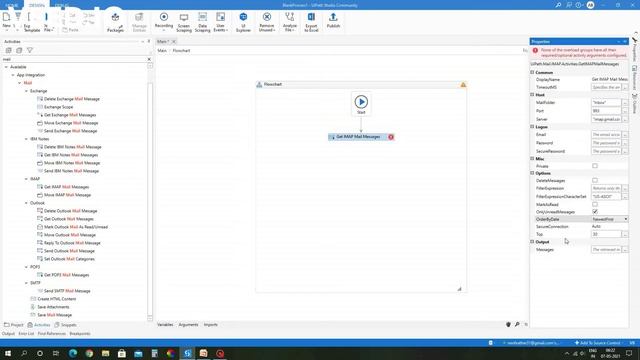Open the Imports panel tab
Viewport: 640px width, 360px height.
(x=211, y=325)
